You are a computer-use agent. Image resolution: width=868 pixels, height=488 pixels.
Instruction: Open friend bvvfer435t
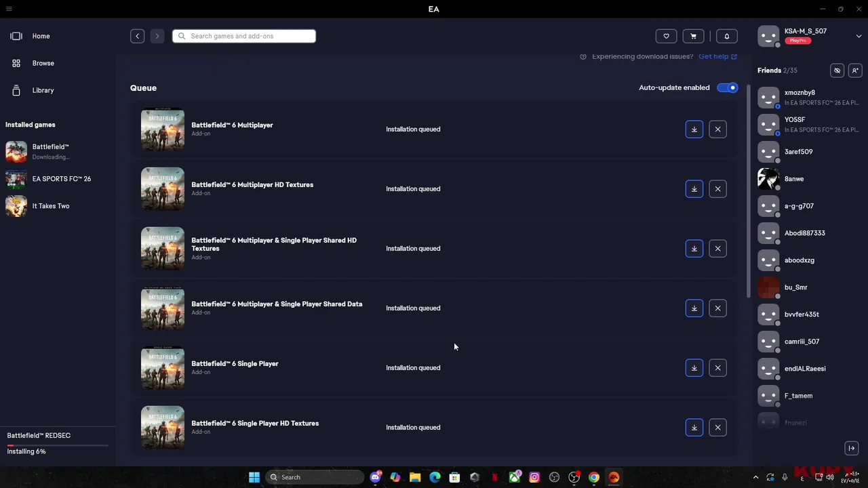(x=810, y=314)
